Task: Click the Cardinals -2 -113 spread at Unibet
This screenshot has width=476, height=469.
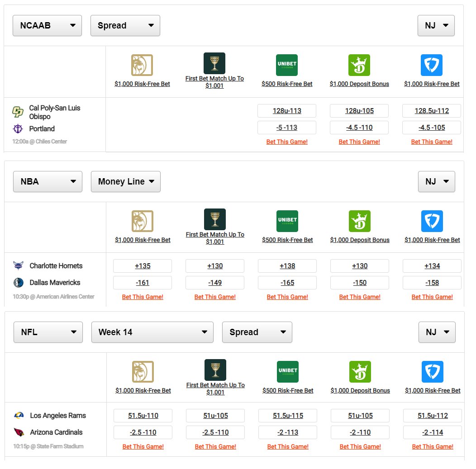Action: (287, 432)
